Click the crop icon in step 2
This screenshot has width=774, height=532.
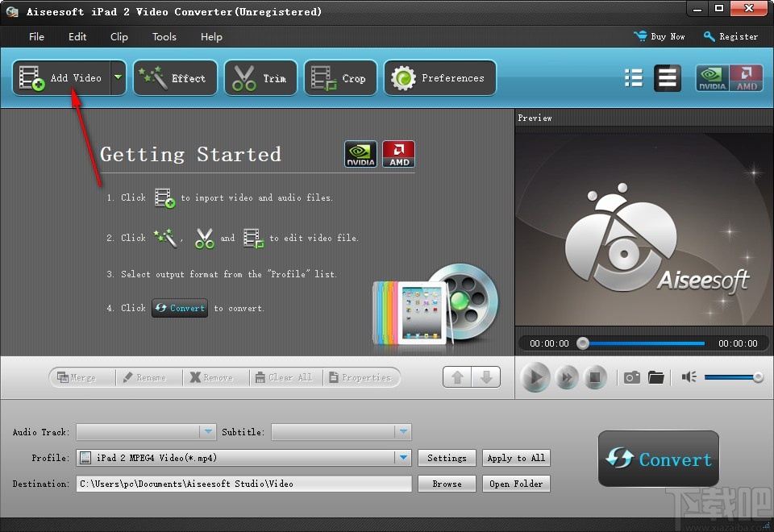coord(254,239)
